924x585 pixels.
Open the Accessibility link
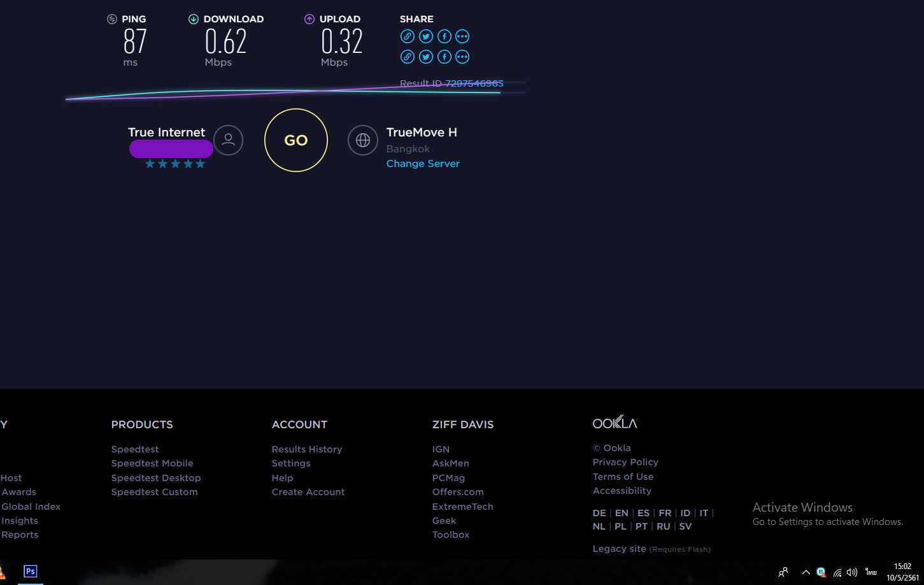pos(622,491)
